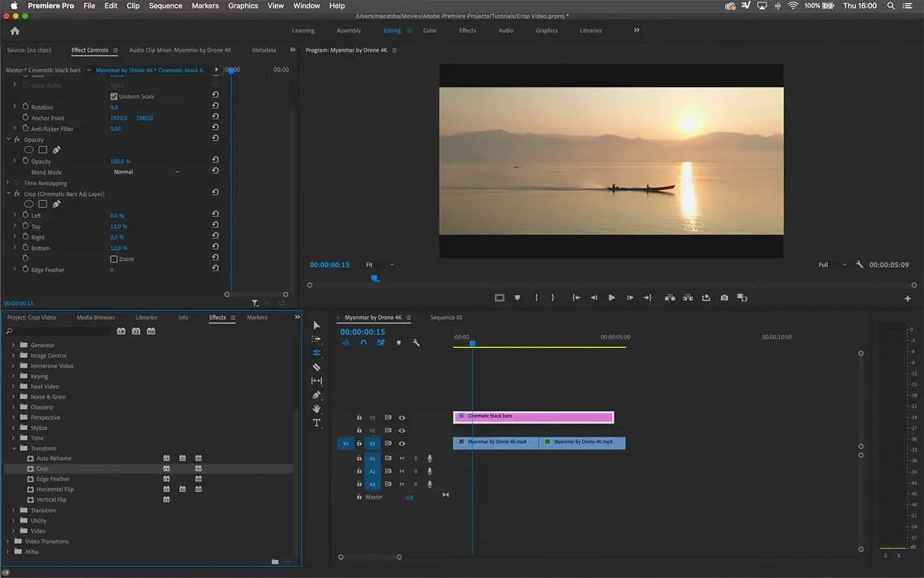Select the Hand tool

pyautogui.click(x=316, y=408)
